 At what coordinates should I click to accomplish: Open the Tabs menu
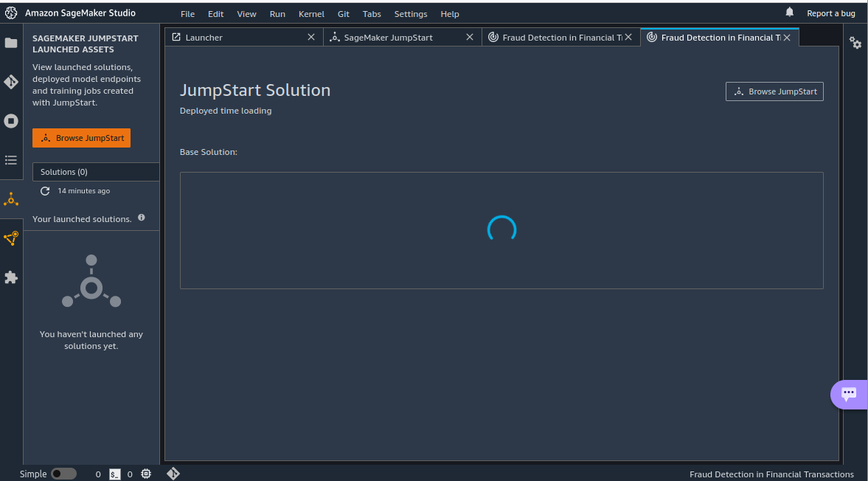(372, 14)
